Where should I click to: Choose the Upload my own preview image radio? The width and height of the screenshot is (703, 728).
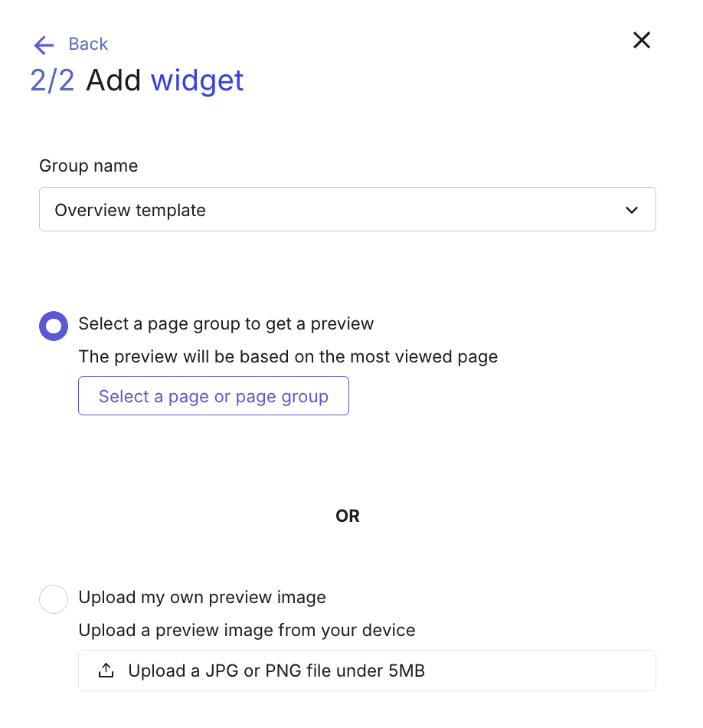pos(54,599)
